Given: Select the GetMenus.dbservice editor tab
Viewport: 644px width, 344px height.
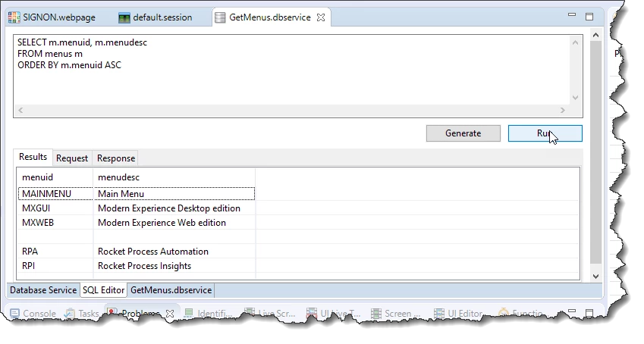Looking at the screenshot, I should [270, 17].
